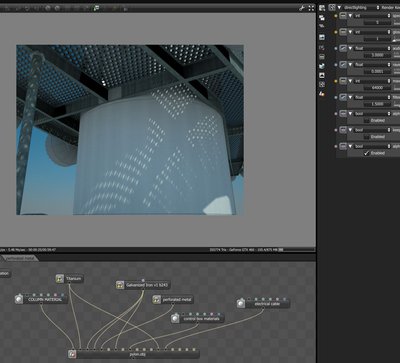
Task: Switch to the perforated metal graph tab
Action: tap(21, 258)
